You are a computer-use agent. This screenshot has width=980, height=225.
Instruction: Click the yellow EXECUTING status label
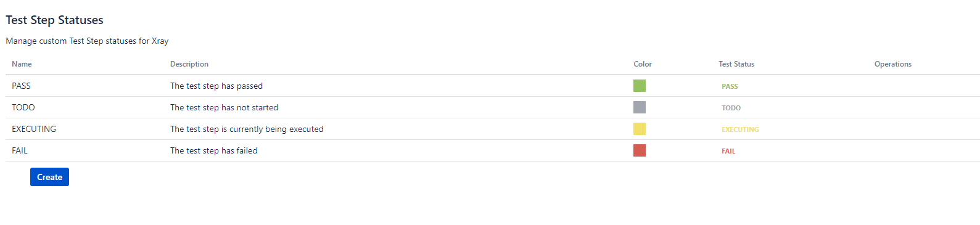click(740, 129)
